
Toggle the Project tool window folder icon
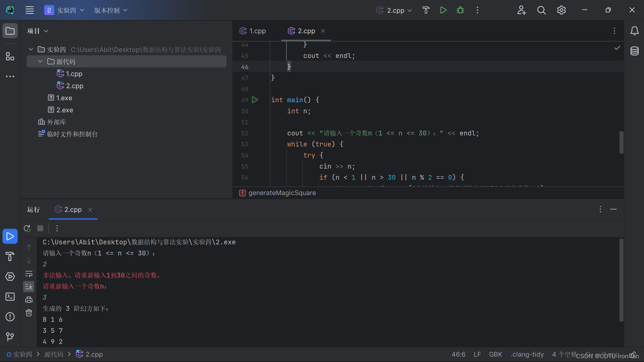[10, 31]
